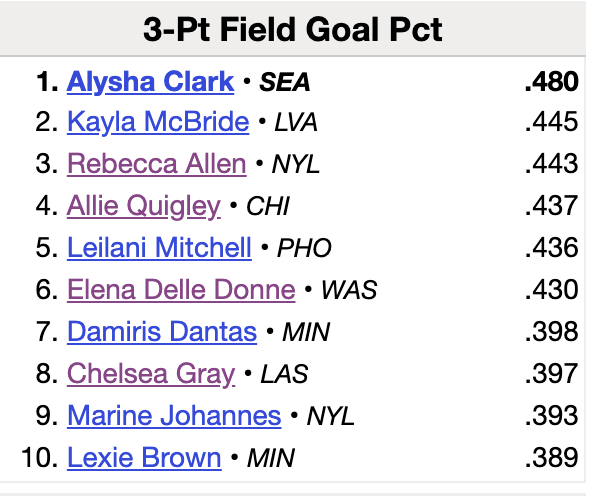596x496 pixels.
Task: Click the CHI team abbreviation
Action: pyautogui.click(x=268, y=206)
